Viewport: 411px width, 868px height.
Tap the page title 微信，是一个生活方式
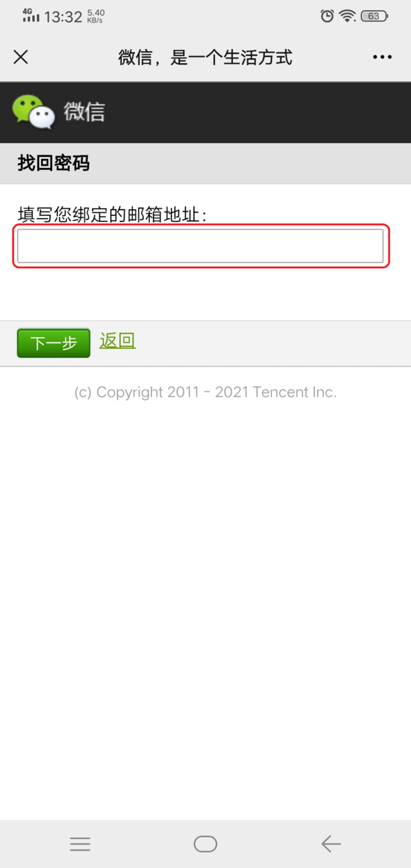tap(206, 58)
